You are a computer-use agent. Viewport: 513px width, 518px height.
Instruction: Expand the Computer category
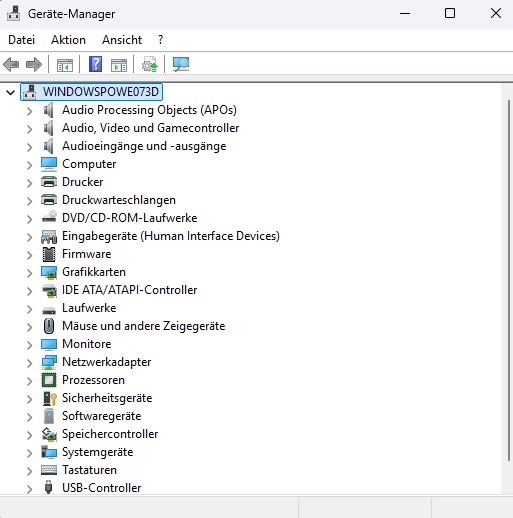point(29,165)
